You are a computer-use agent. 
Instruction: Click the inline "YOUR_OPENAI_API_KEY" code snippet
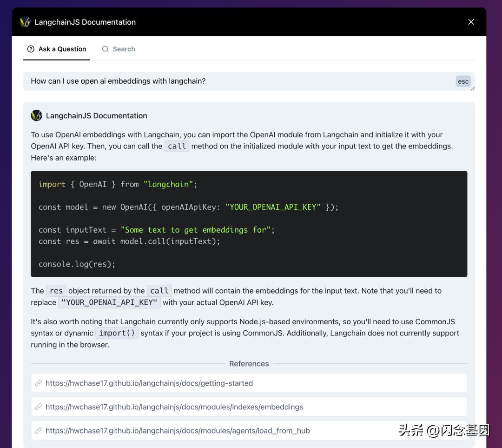pyautogui.click(x=109, y=302)
